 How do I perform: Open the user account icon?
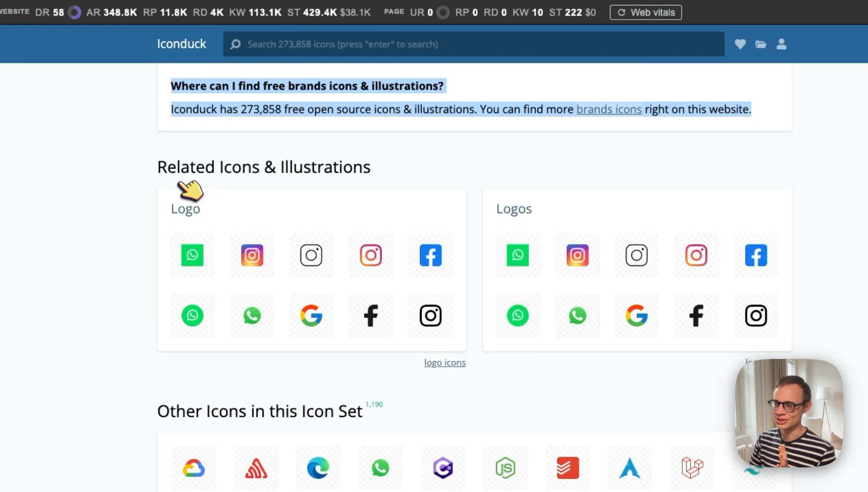781,44
